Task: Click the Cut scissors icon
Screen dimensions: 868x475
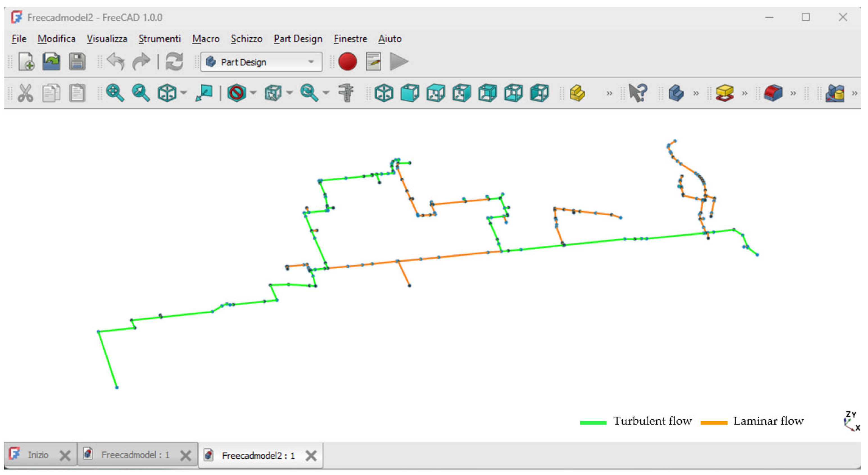Action: [26, 93]
